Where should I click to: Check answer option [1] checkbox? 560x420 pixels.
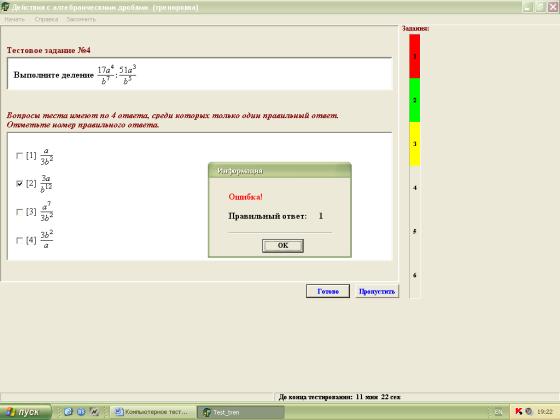(19, 156)
